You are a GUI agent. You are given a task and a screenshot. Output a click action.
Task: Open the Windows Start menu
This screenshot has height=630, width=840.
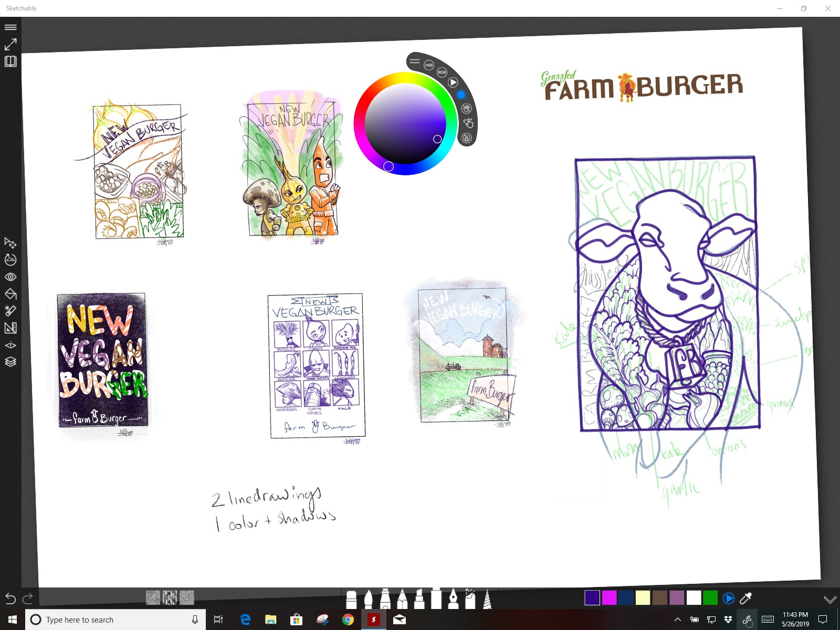[13, 619]
